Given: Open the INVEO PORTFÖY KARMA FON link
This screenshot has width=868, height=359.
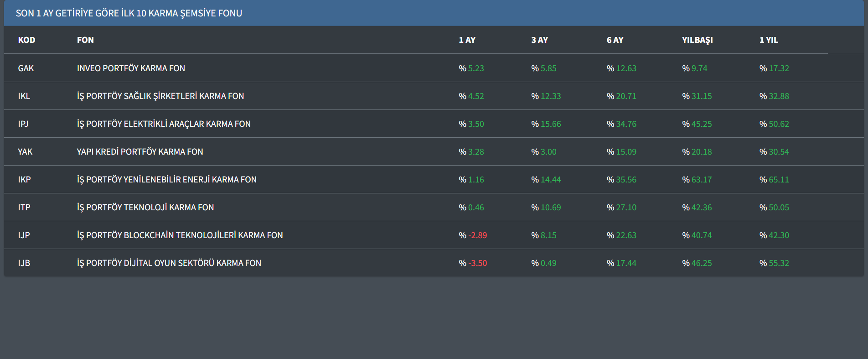Looking at the screenshot, I should pos(131,68).
